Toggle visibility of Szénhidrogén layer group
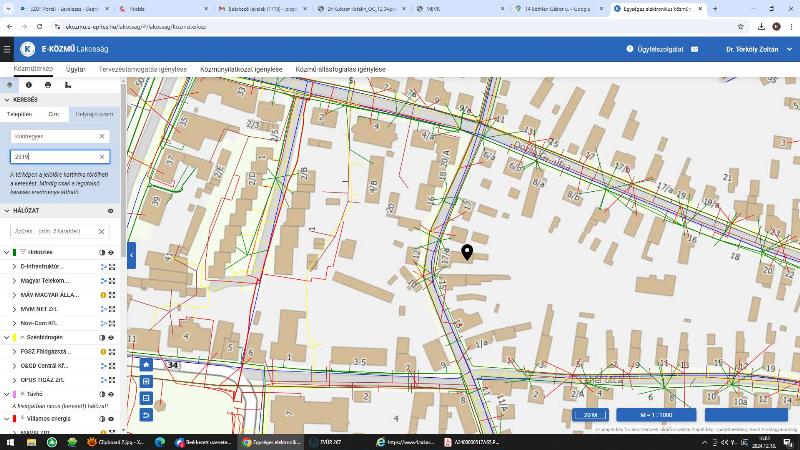This screenshot has width=800, height=450. click(111, 338)
